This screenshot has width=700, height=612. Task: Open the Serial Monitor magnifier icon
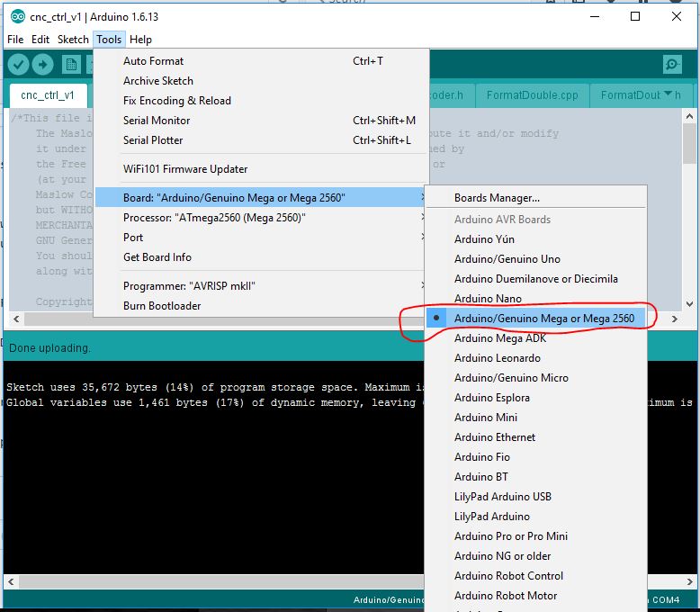[672, 65]
